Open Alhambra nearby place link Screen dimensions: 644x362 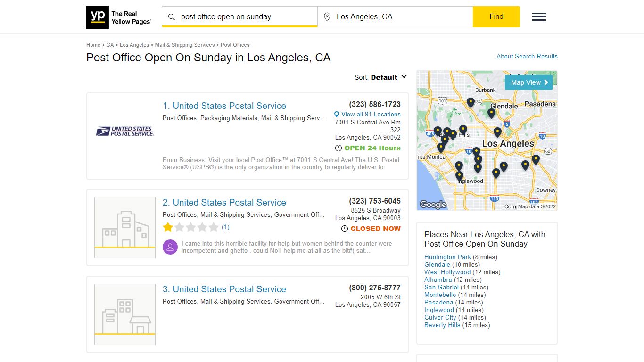438,280
